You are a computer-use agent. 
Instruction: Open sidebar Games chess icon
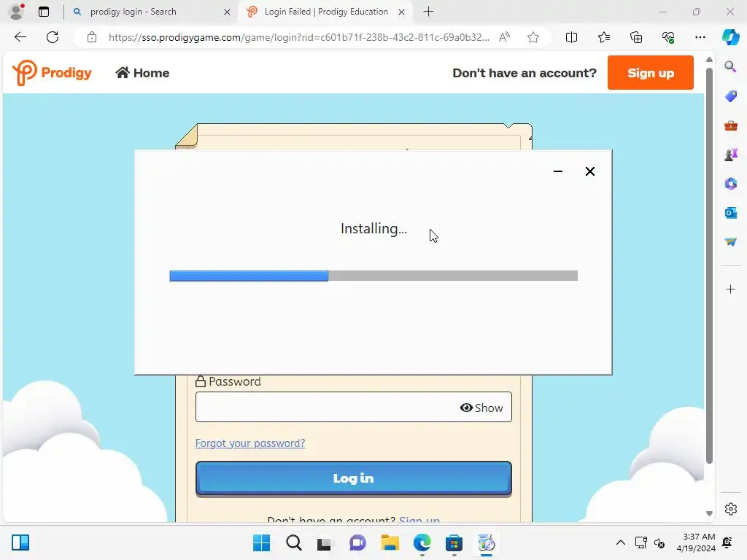pos(730,155)
